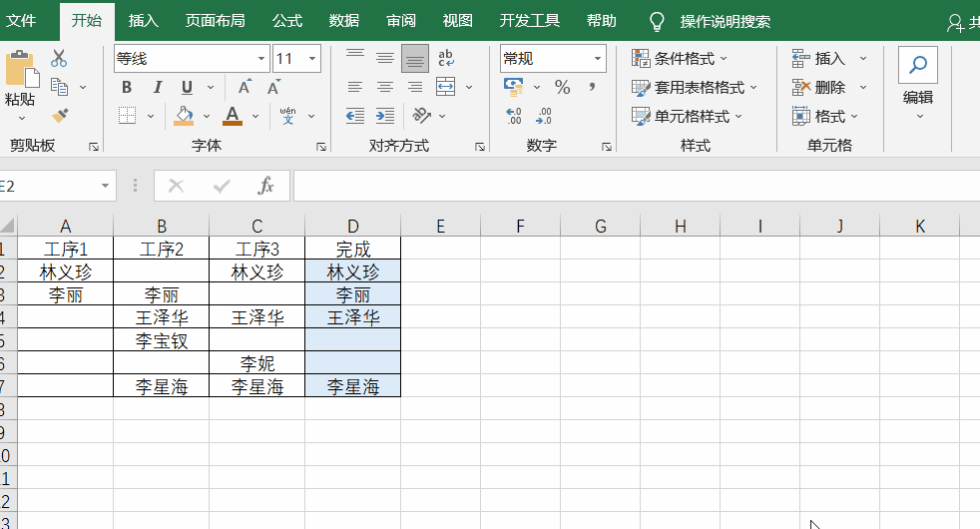This screenshot has height=529, width=980.
Task: Open 套用表格格式 table styles
Action: click(695, 88)
